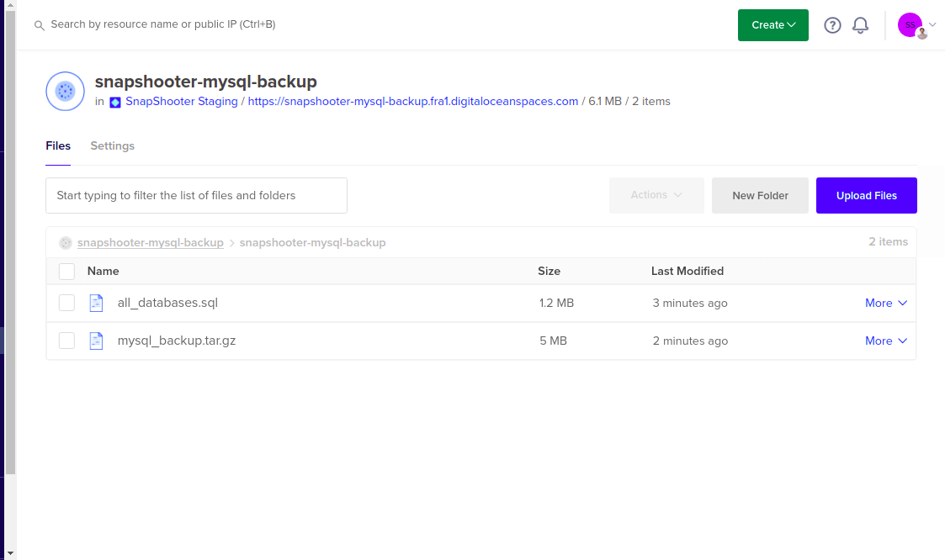Open the help question mark icon

pos(832,25)
